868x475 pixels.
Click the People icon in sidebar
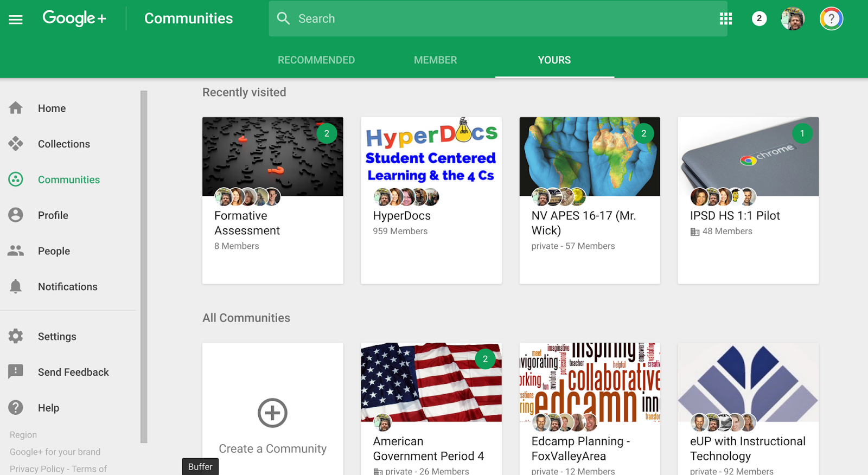click(x=16, y=251)
